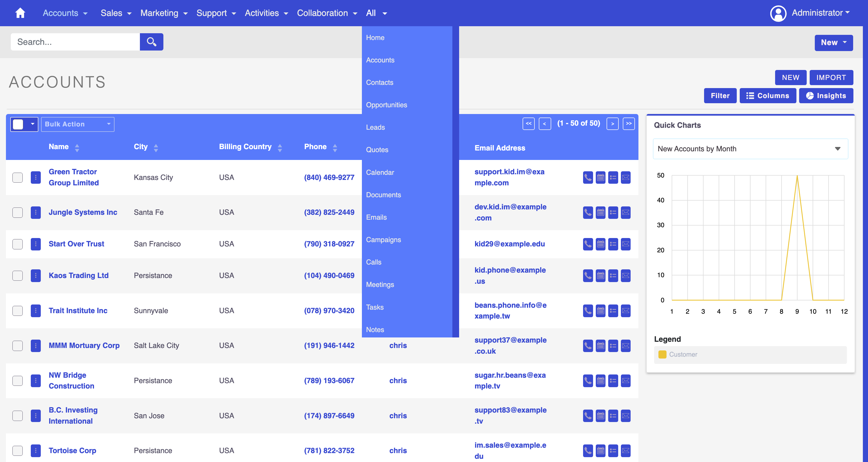Check the checkbox next to MMM Mortuary Corp
Viewport: 868px width, 462px height.
click(17, 346)
